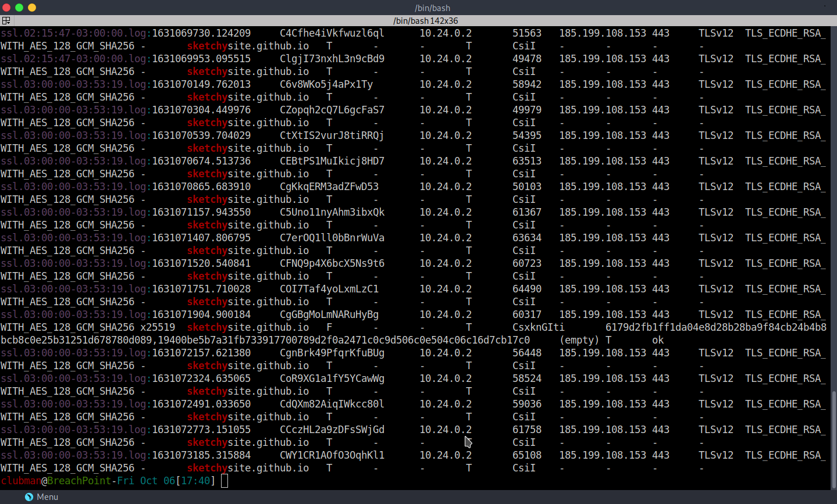Screen dimensions: 837x504
Task: Click connection UID C7erOQ1ll0bBnrWuVa
Action: pyautogui.click(x=332, y=238)
